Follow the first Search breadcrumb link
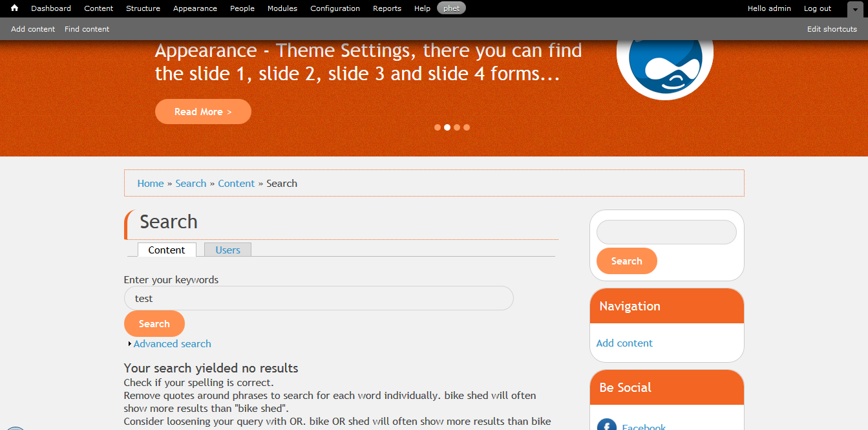This screenshot has height=430, width=868. coord(191,184)
